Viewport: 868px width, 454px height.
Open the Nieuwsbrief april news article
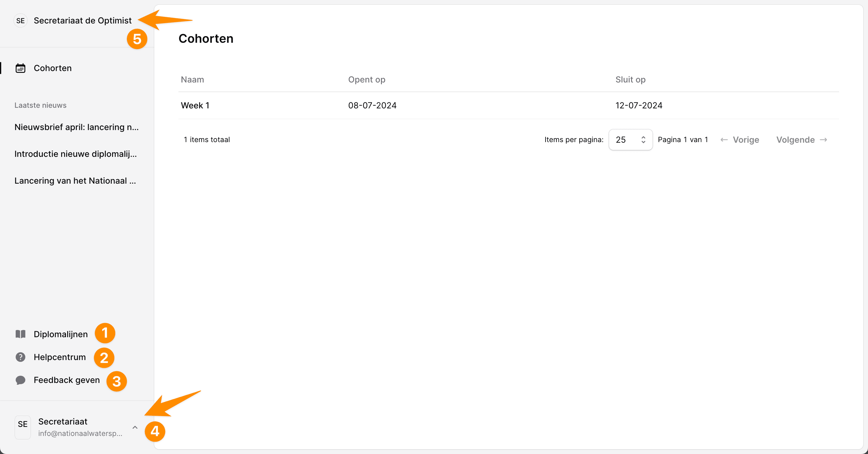click(x=77, y=127)
